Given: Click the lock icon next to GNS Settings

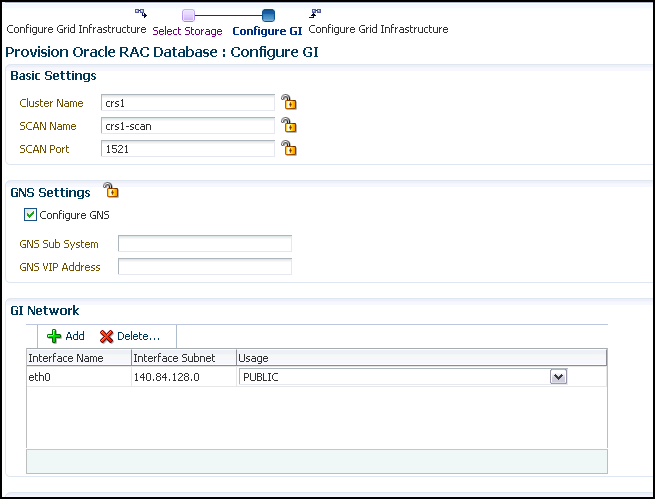Looking at the screenshot, I should pyautogui.click(x=111, y=190).
